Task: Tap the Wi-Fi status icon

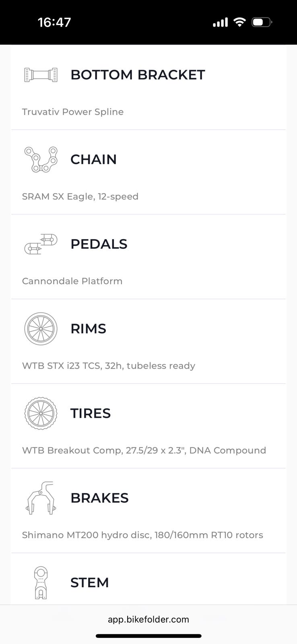Action: pyautogui.click(x=239, y=22)
